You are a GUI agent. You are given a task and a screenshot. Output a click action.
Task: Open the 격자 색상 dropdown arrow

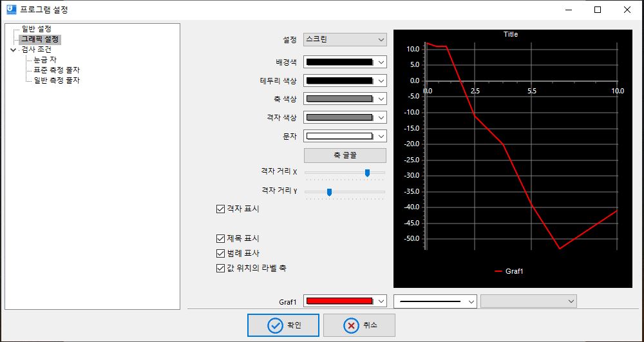coord(381,117)
